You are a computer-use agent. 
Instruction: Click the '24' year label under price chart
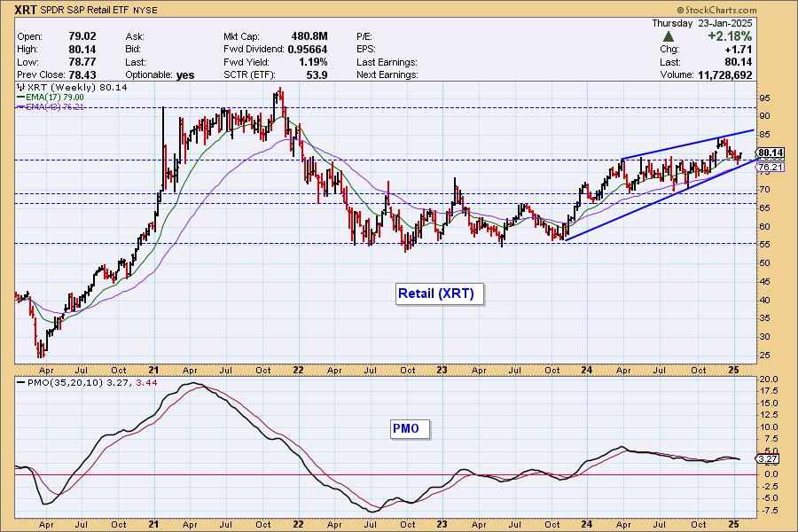(x=586, y=370)
